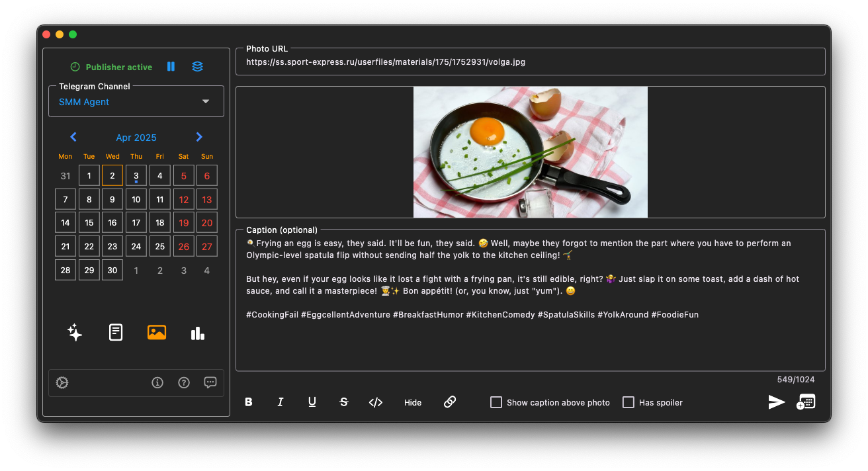
Task: Apply code formatting
Action: point(376,402)
